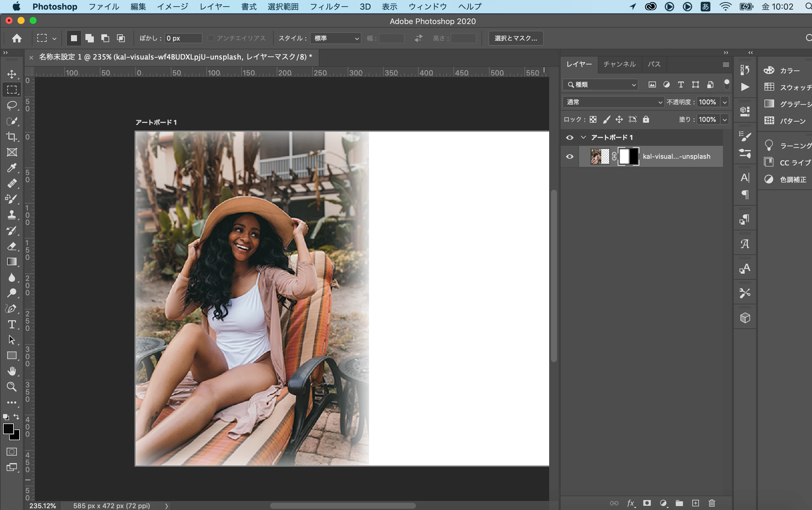
Task: Open the フィルター menu
Action: coord(328,6)
